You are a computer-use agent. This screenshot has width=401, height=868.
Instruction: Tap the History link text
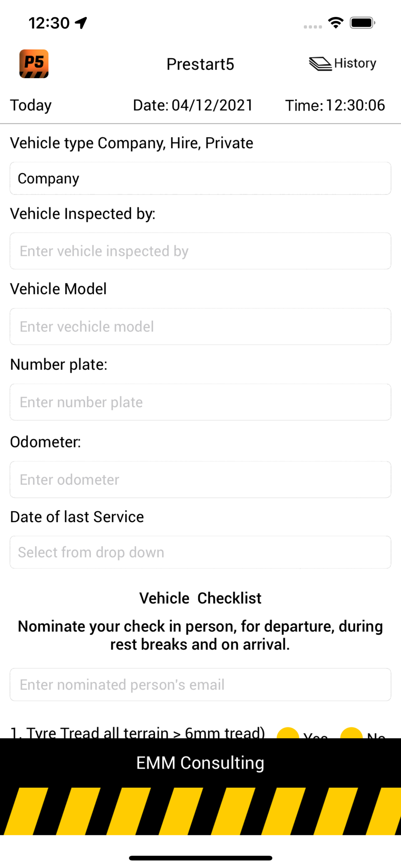click(355, 63)
